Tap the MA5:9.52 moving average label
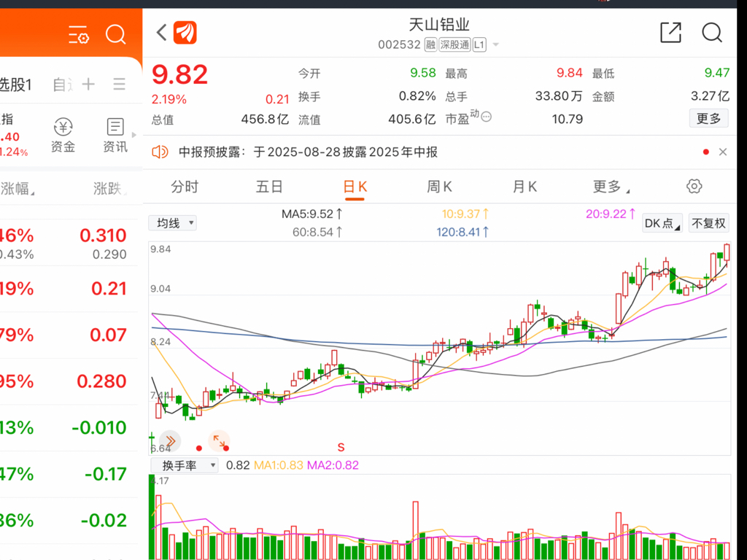747x560 pixels. tap(311, 214)
